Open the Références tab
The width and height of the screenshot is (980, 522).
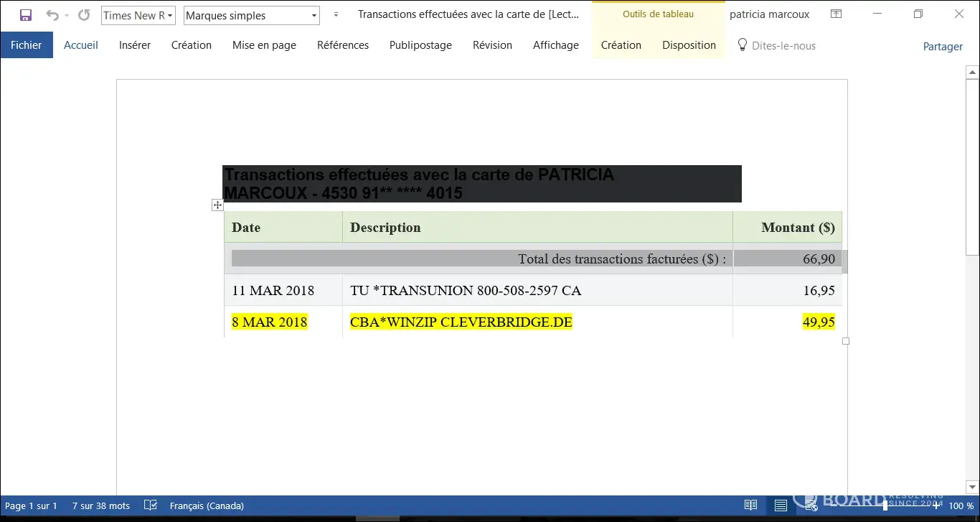[343, 45]
